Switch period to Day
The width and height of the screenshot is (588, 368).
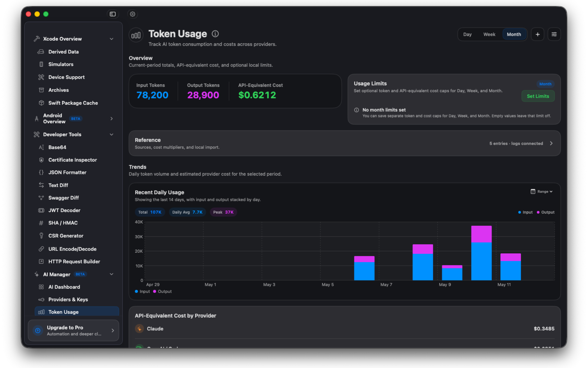click(x=468, y=34)
